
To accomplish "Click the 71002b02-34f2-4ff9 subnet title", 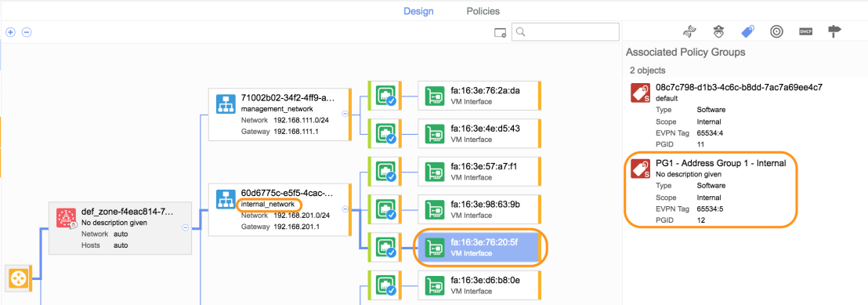I will point(288,98).
